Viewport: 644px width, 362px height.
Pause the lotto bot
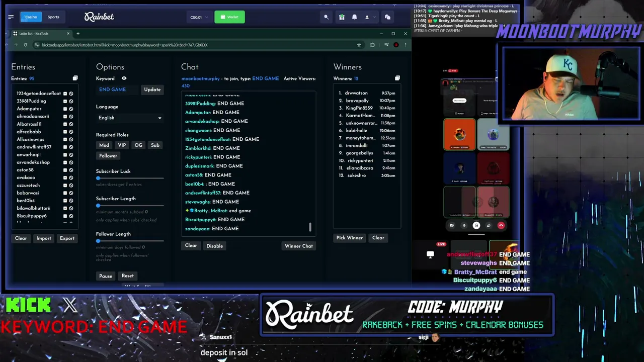click(106, 276)
